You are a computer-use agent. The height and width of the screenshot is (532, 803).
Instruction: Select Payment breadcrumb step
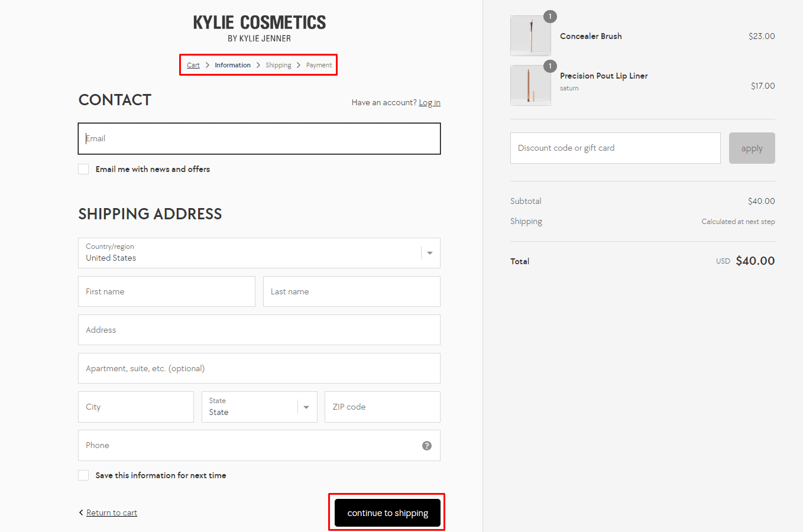point(319,65)
